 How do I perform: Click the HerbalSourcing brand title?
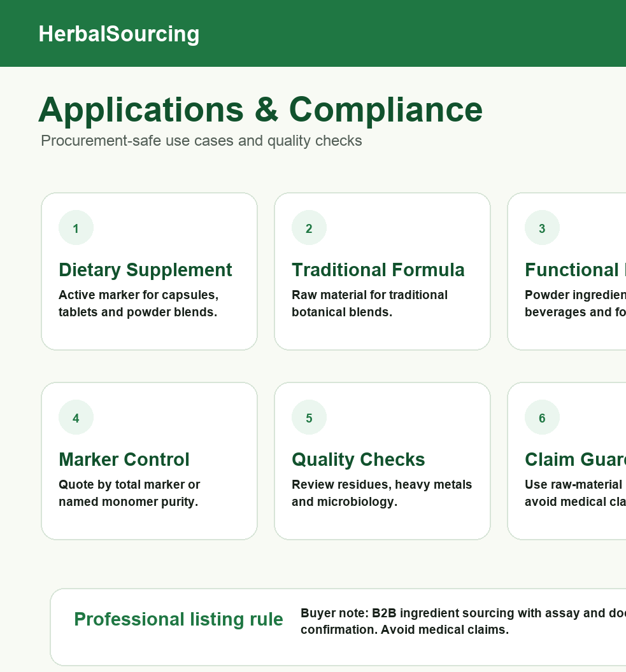tap(119, 34)
